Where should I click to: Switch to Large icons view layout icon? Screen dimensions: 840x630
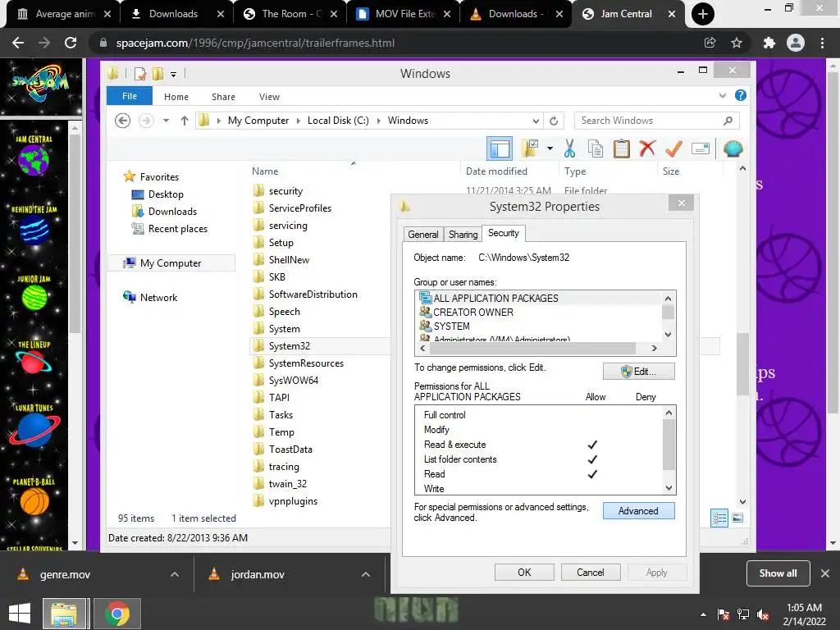737,518
